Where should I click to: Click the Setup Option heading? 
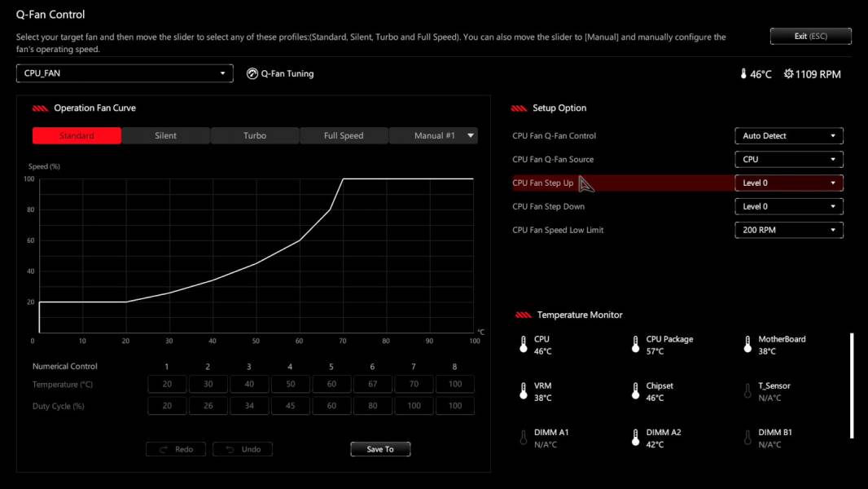pyautogui.click(x=559, y=108)
